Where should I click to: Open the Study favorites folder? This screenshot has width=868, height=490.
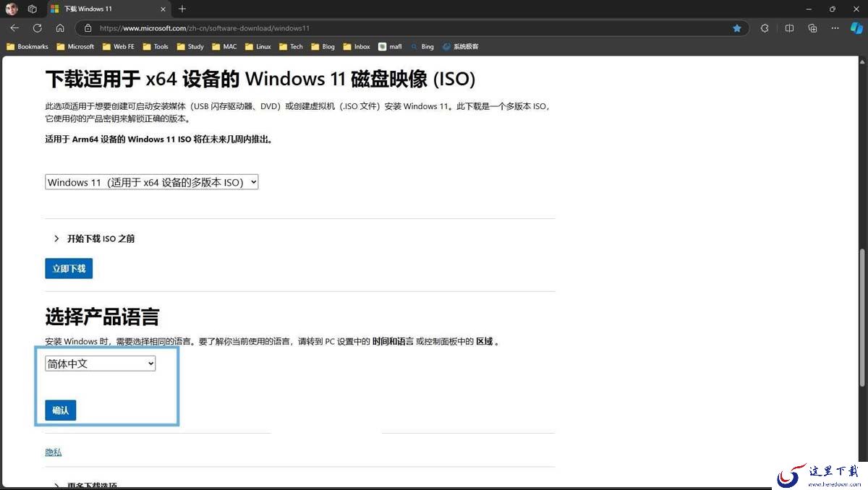click(190, 46)
